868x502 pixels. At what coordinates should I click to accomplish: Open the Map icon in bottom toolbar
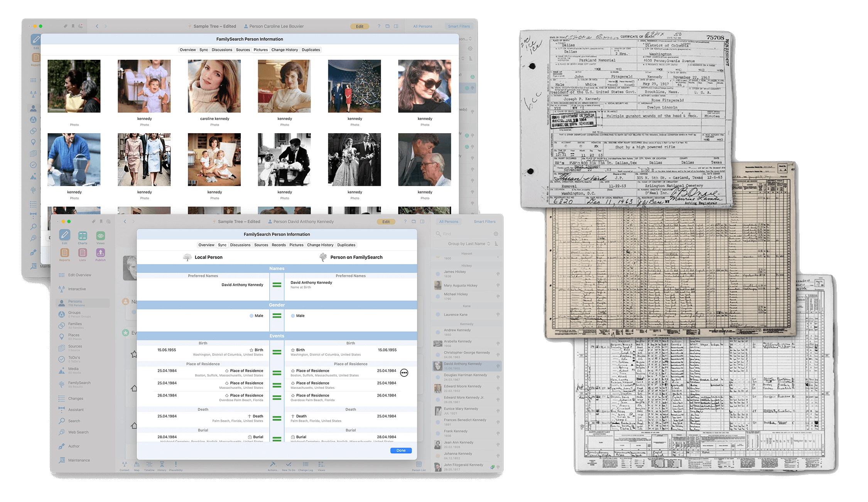(x=137, y=464)
